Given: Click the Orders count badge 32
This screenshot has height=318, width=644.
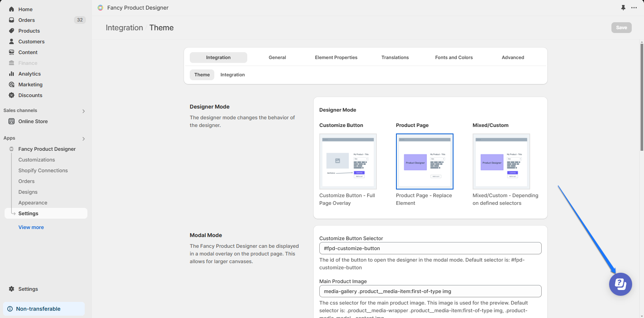Looking at the screenshot, I should [80, 20].
